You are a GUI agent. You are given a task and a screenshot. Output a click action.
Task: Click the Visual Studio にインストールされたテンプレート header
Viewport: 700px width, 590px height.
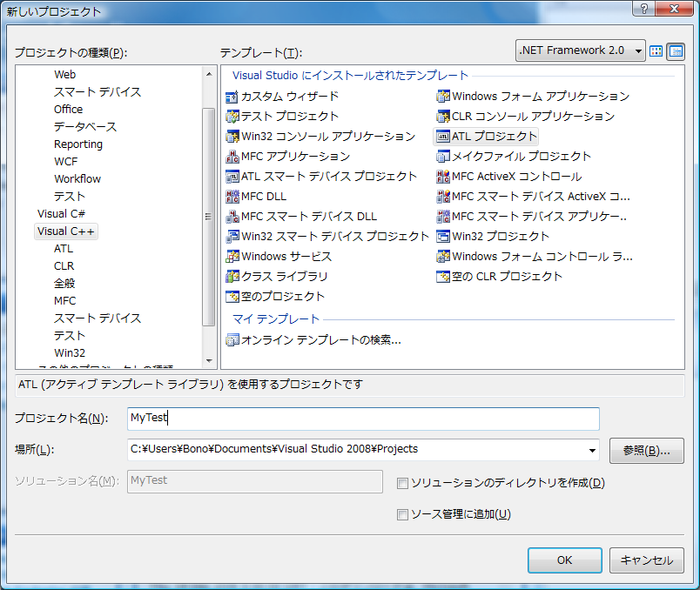tap(350, 76)
